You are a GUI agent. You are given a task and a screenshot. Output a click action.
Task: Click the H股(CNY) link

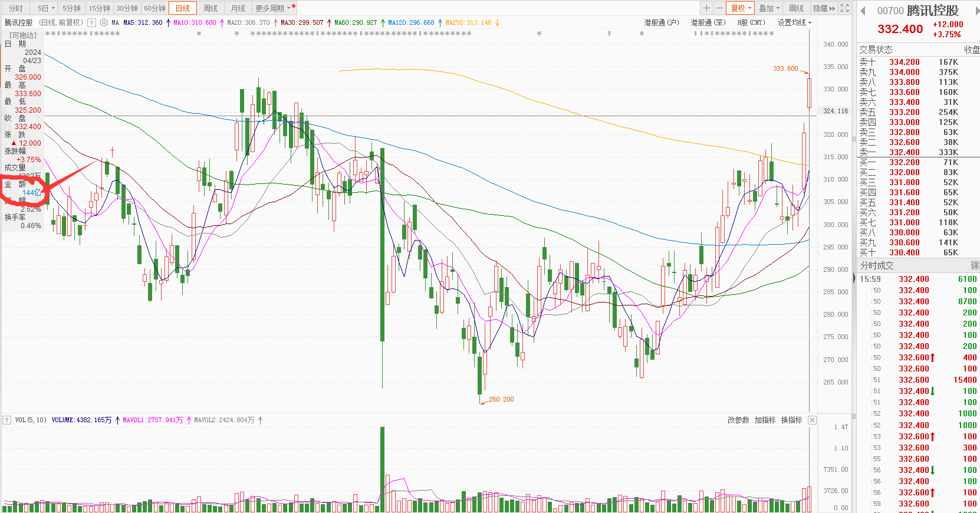tap(751, 22)
